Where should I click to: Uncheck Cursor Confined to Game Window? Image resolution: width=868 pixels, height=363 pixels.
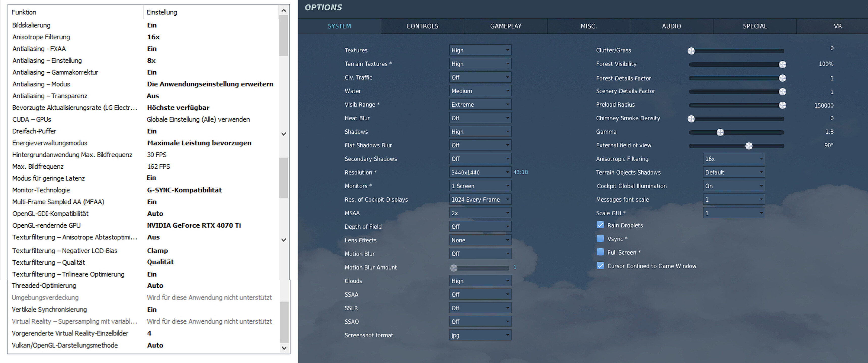[600, 265]
